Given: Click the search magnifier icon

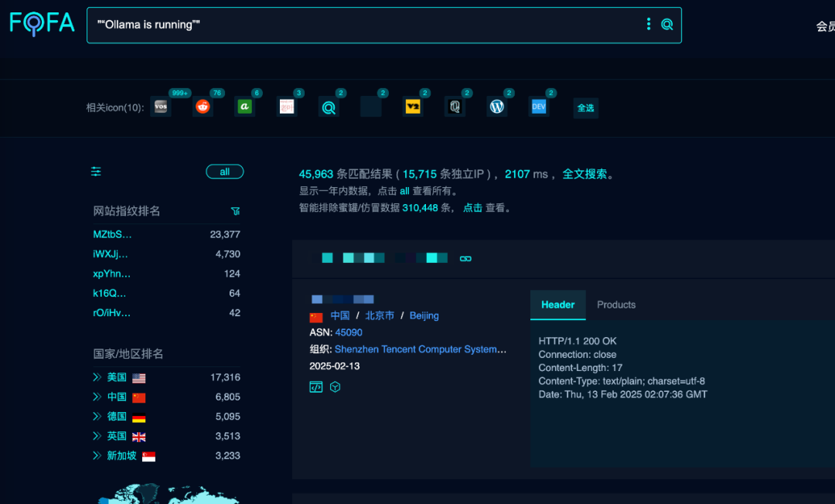Looking at the screenshot, I should pos(666,24).
